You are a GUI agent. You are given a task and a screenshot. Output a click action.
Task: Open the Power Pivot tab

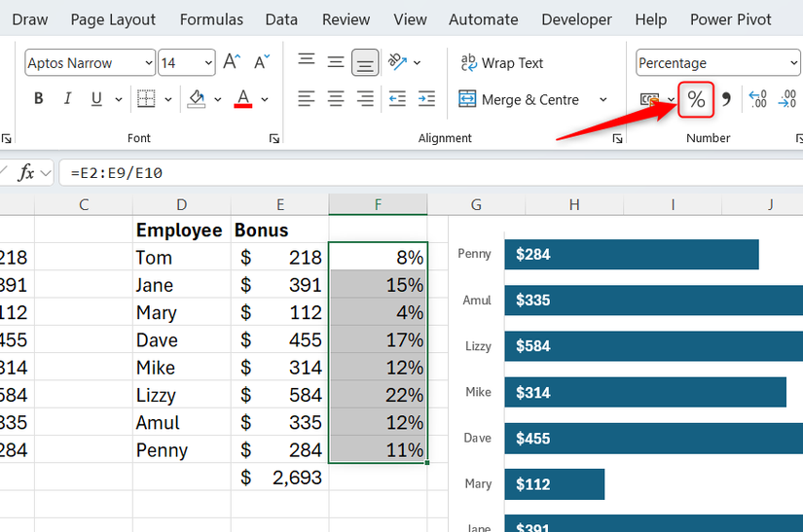coord(731,19)
